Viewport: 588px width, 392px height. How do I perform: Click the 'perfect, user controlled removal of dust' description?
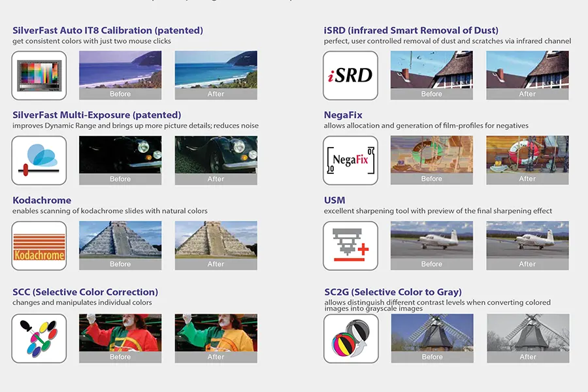point(448,41)
